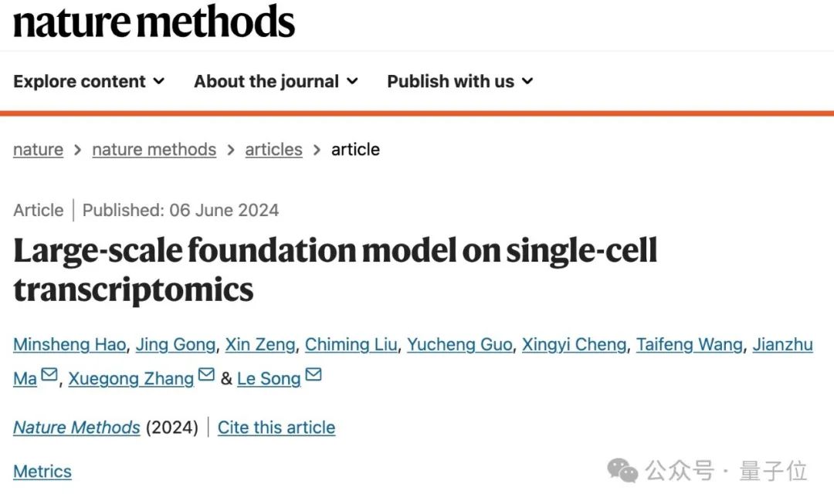
Task: Show author info for Yucheng Guo
Action: pyautogui.click(x=459, y=344)
